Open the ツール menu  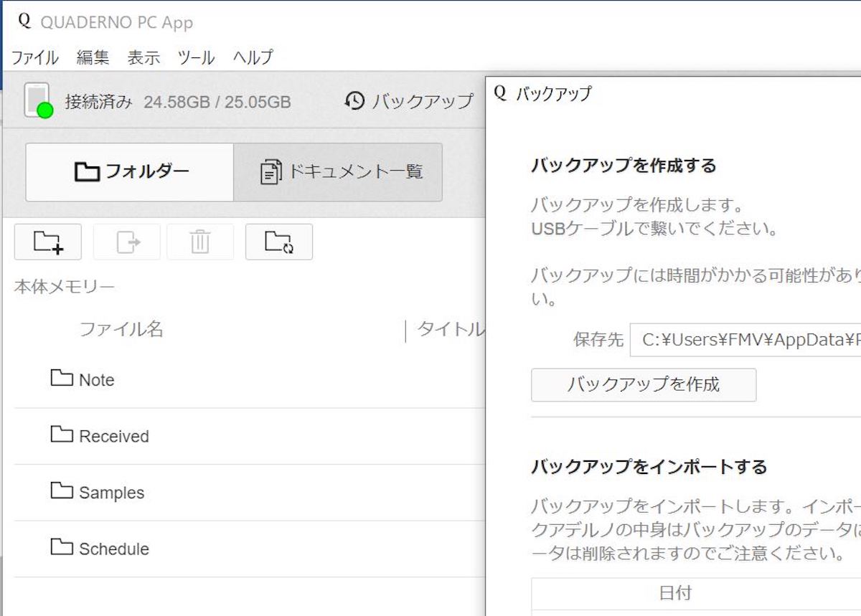(x=196, y=57)
